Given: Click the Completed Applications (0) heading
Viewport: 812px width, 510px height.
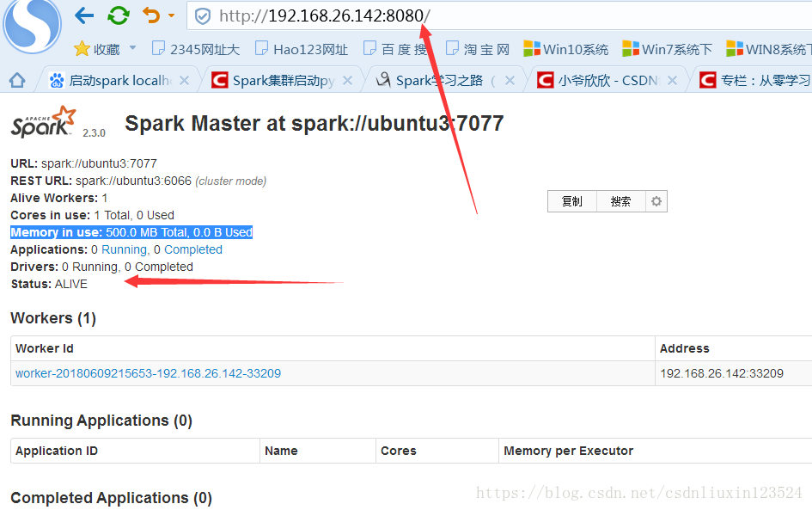Looking at the screenshot, I should pyautogui.click(x=112, y=498).
